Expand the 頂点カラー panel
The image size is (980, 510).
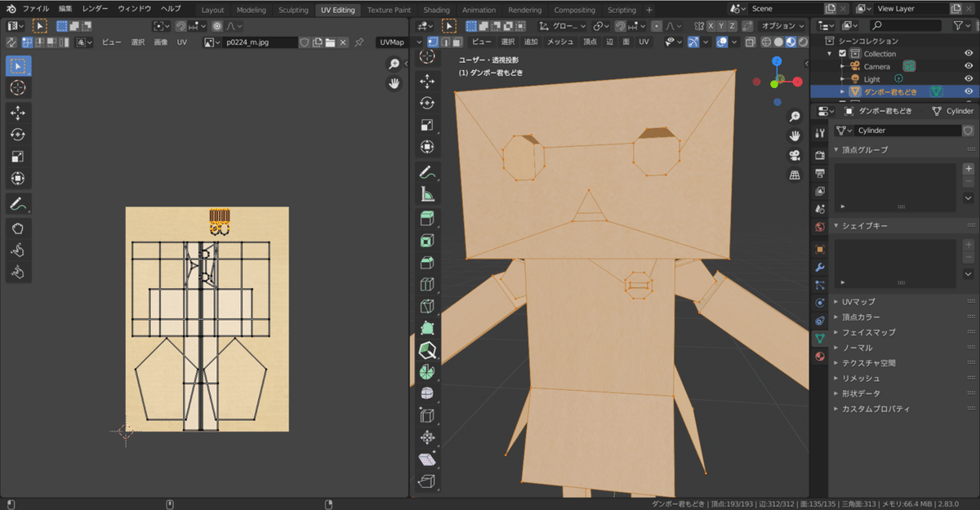coord(861,317)
